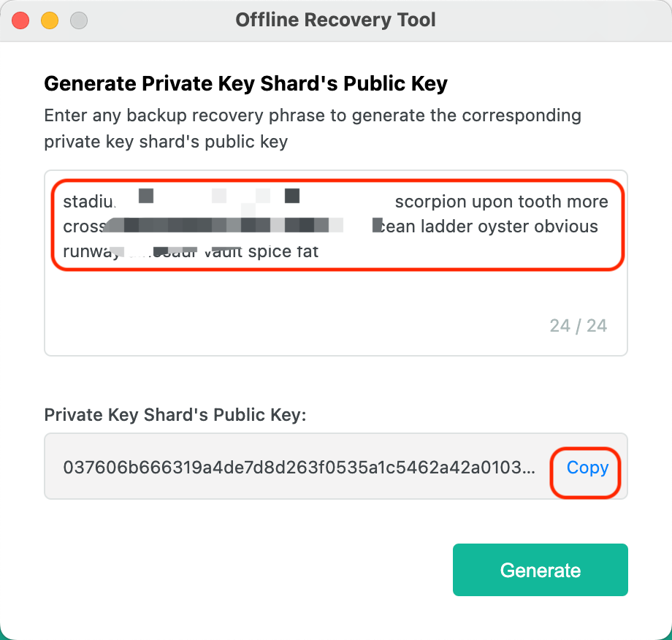Minimize the window with the yellow button

(50, 20)
